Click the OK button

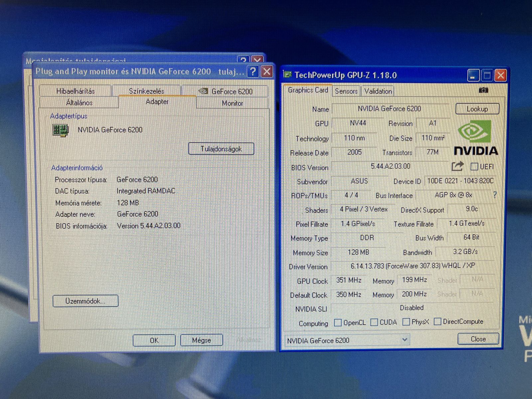(154, 340)
